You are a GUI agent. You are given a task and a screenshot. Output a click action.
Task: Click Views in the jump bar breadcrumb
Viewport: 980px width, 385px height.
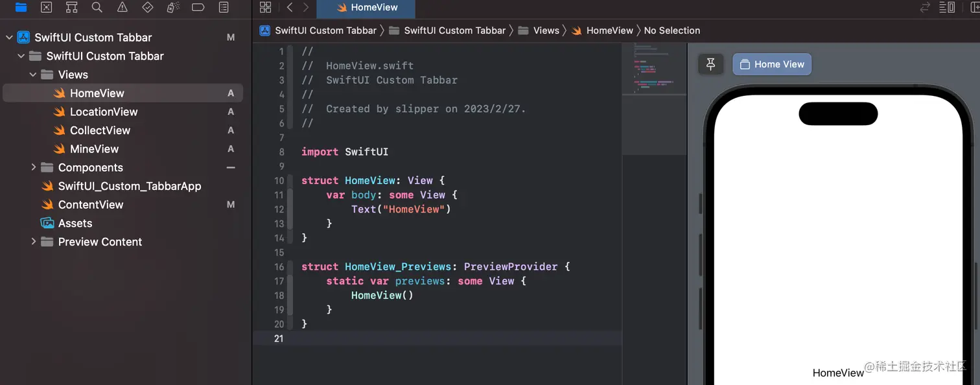tap(546, 30)
